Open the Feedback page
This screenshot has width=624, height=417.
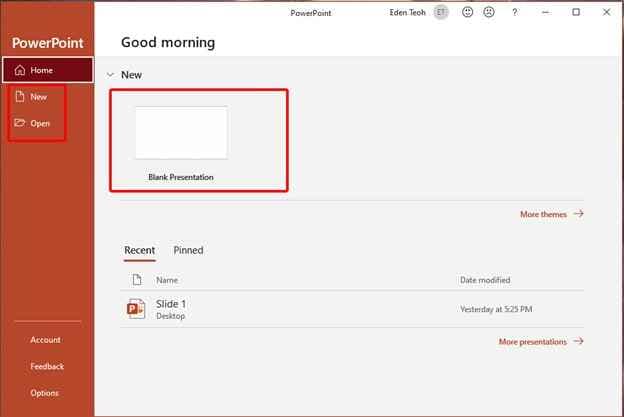click(47, 366)
